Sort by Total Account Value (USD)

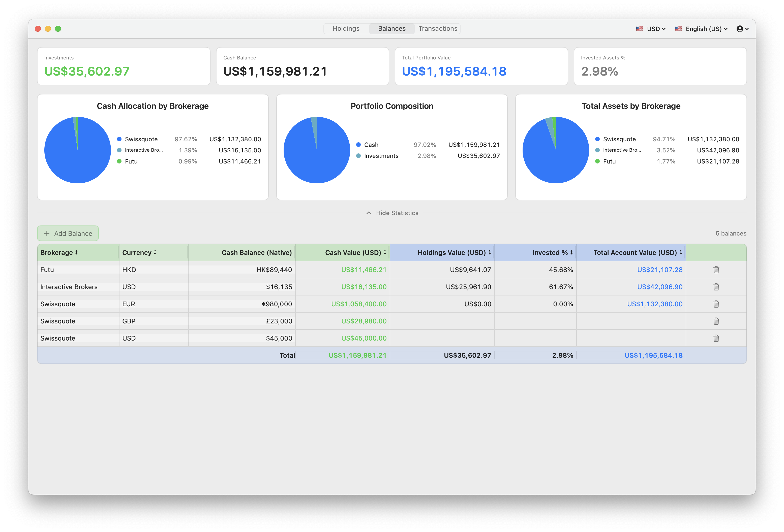point(638,252)
